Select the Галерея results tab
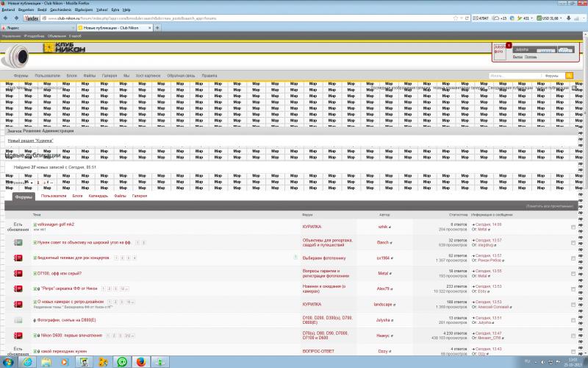This screenshot has width=588, height=368. click(x=140, y=196)
